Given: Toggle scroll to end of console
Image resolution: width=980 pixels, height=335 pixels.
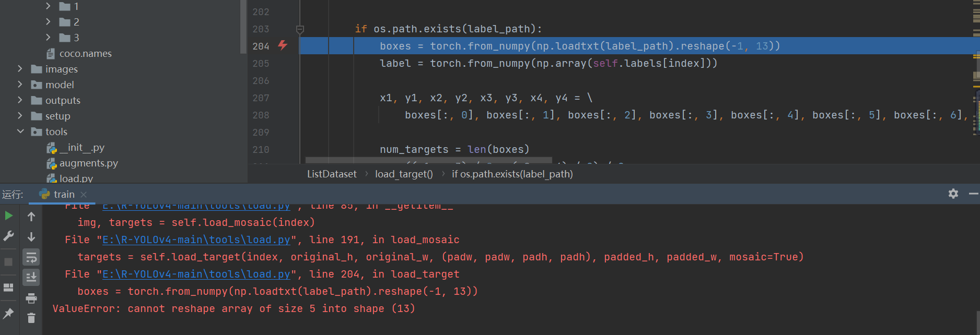Looking at the screenshot, I should tap(31, 277).
